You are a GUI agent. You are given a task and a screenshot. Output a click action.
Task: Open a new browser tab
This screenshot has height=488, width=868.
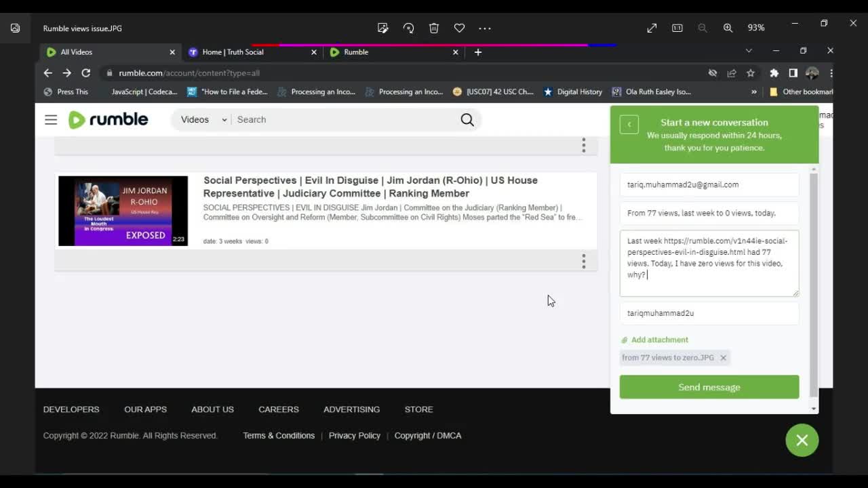coord(478,52)
